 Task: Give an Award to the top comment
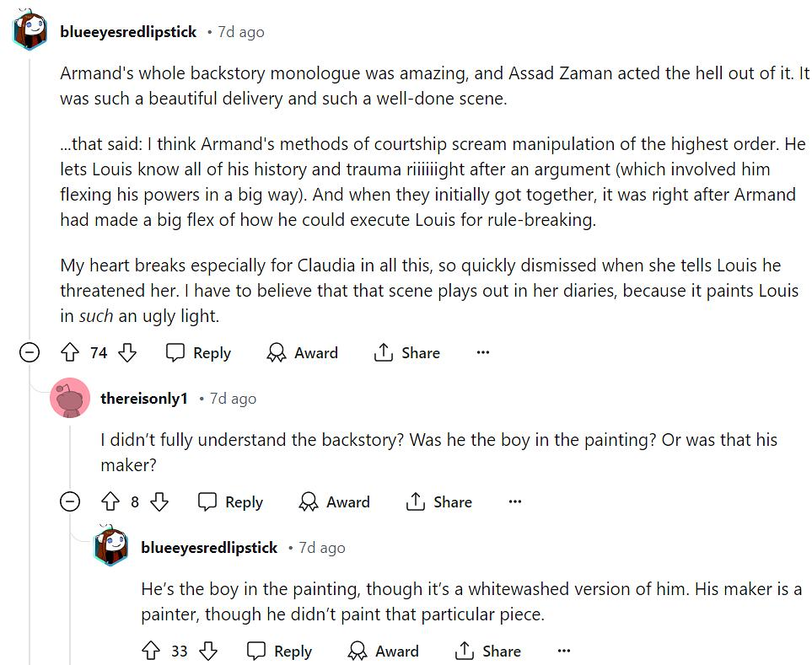click(303, 353)
